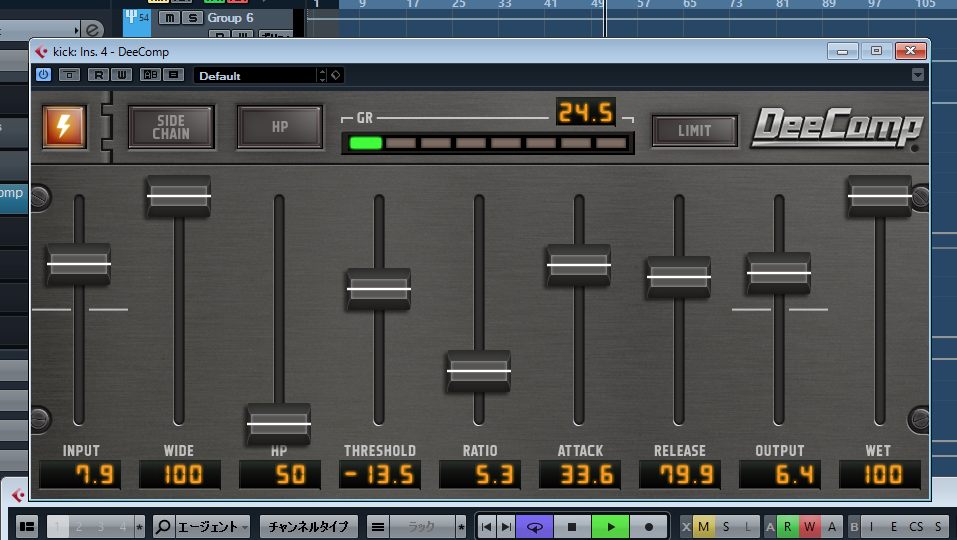Deactivate all Solo with S button
The height and width of the screenshot is (540, 957).
point(726,526)
